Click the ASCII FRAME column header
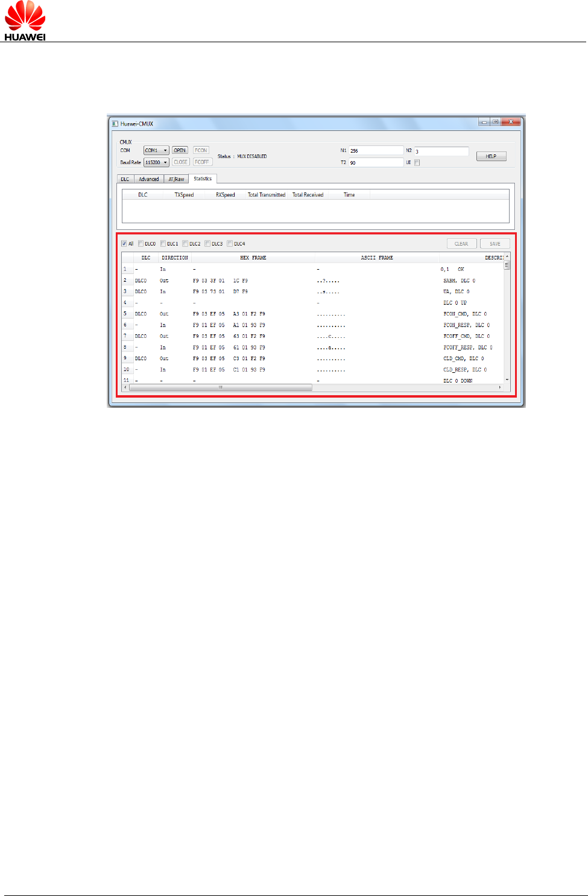588x896 pixels. pos(377,258)
